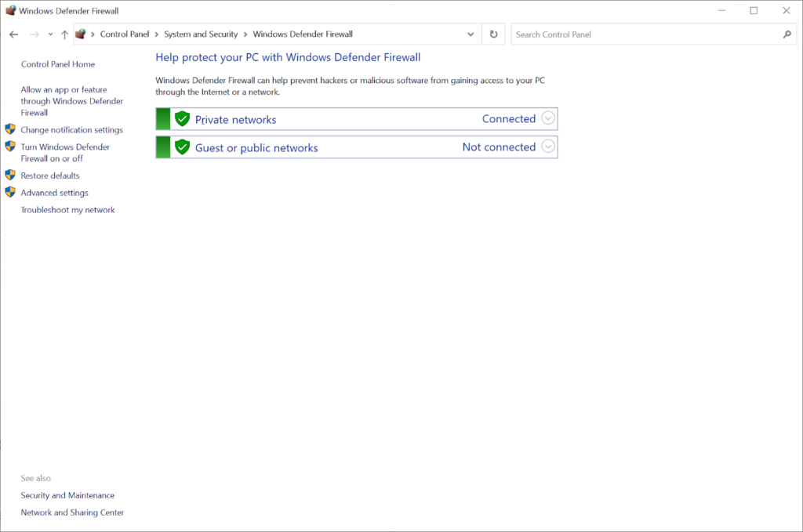The image size is (803, 532).
Task: Click the shield icon beside Allow an app
Action: tap(9, 89)
